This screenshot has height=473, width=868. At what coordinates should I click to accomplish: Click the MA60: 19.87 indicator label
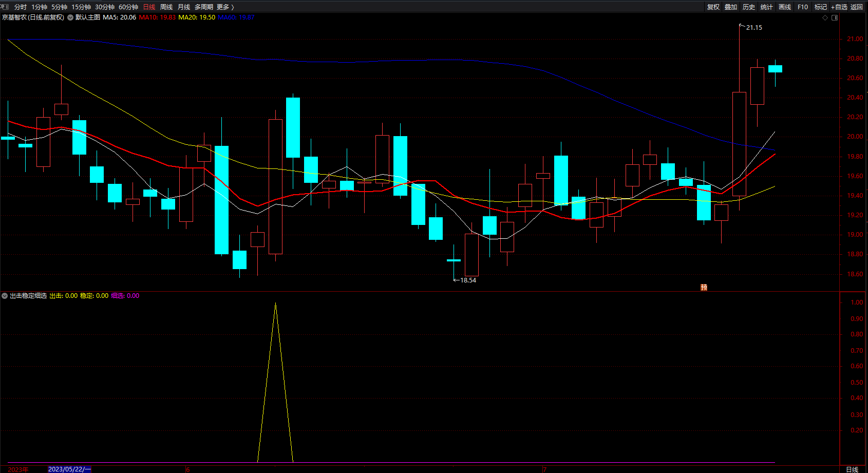point(236,17)
